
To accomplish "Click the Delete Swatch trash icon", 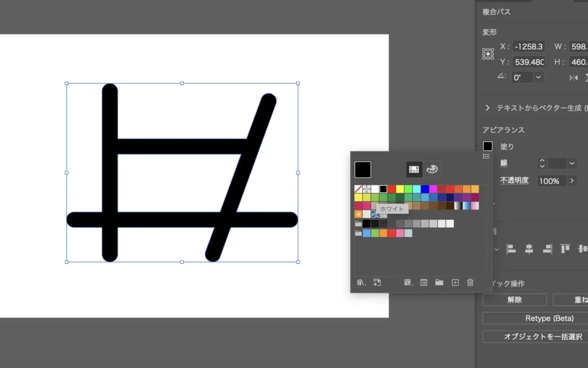I will [470, 282].
